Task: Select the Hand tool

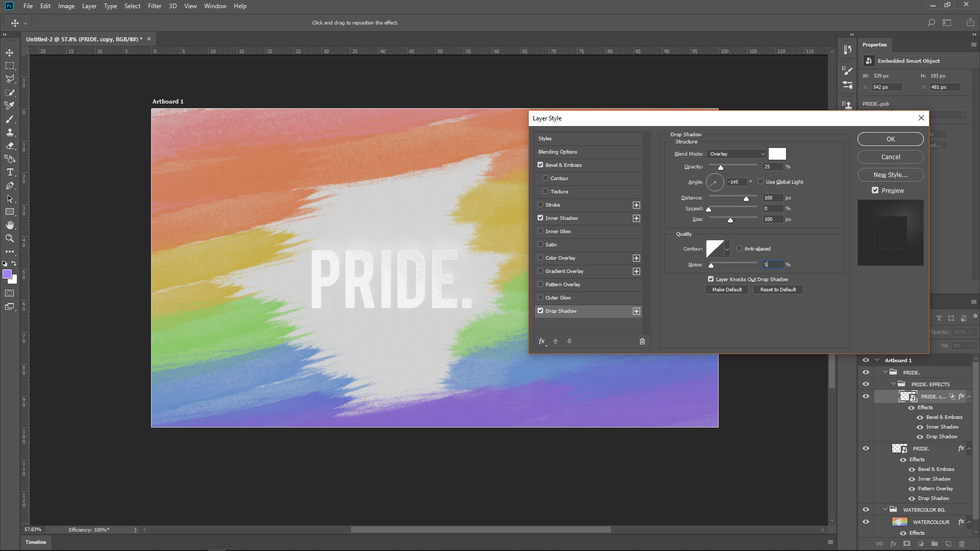Action: (x=10, y=225)
